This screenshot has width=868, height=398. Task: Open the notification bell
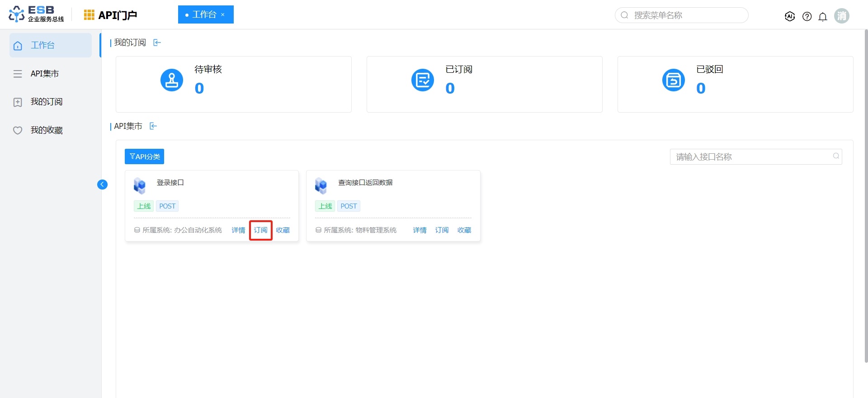pos(823,17)
